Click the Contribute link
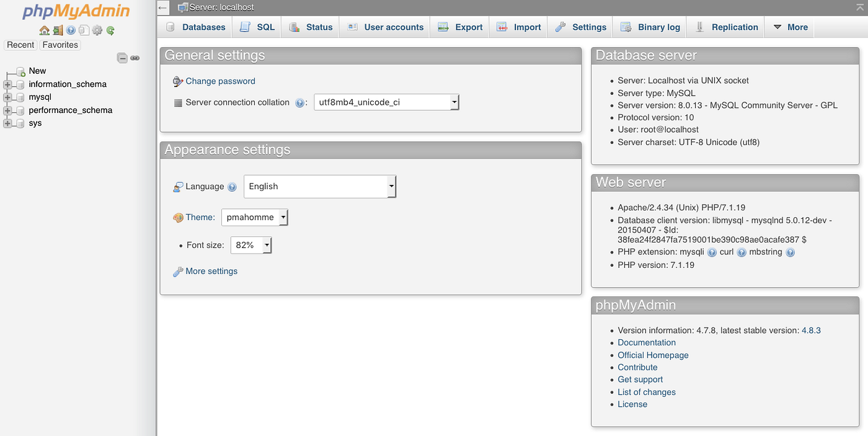 [x=637, y=368]
